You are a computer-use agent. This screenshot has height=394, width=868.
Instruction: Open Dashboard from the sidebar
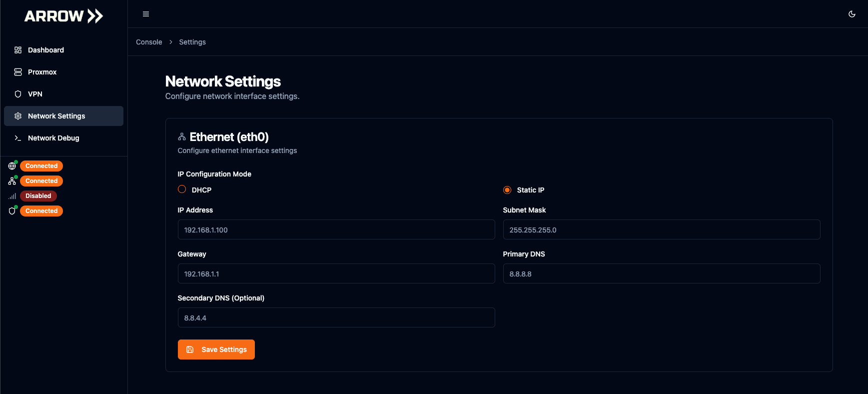coord(46,50)
